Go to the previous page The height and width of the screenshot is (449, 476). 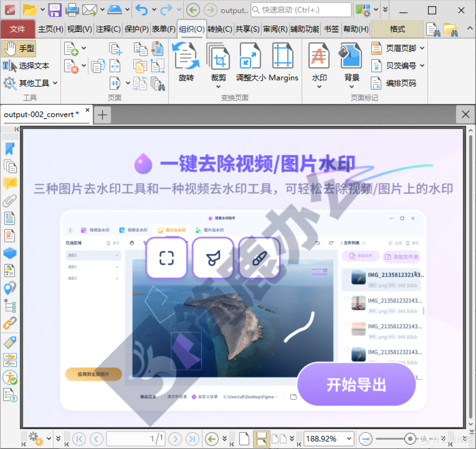click(x=96, y=439)
